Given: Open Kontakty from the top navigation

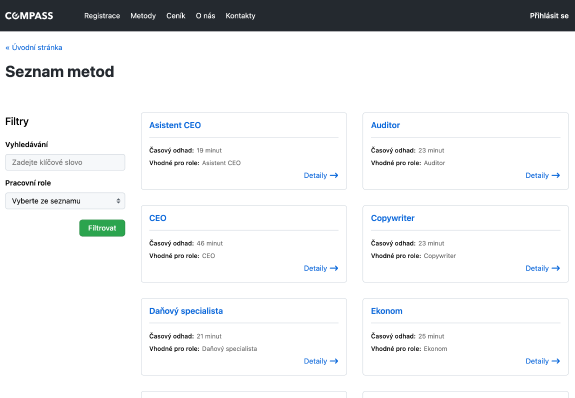Looking at the screenshot, I should click(240, 16).
